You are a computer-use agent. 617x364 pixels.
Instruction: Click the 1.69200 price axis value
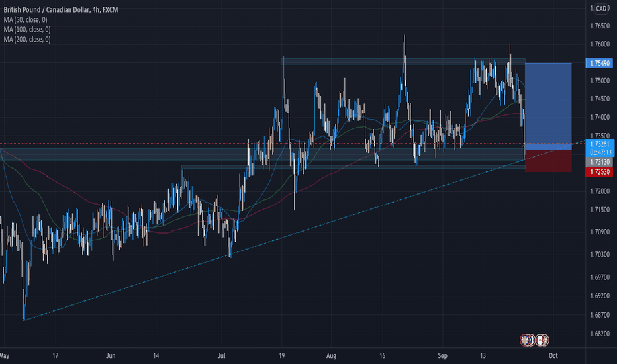pyautogui.click(x=600, y=296)
